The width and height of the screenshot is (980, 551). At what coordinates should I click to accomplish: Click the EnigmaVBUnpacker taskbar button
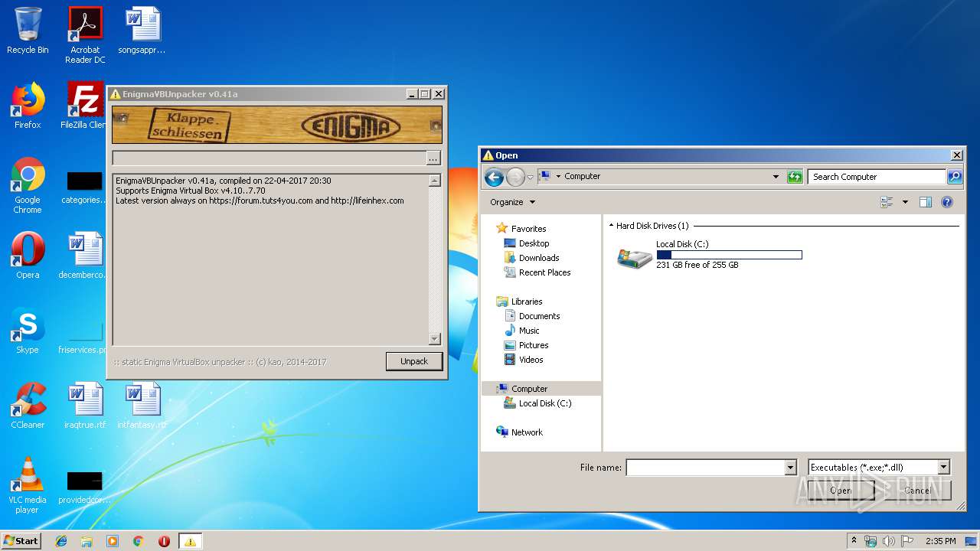pyautogui.click(x=190, y=541)
